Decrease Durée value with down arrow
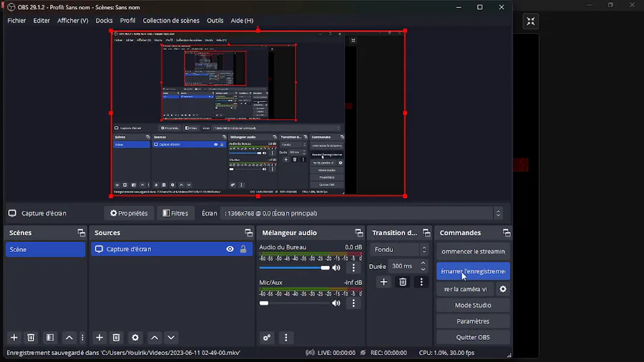 (x=423, y=269)
